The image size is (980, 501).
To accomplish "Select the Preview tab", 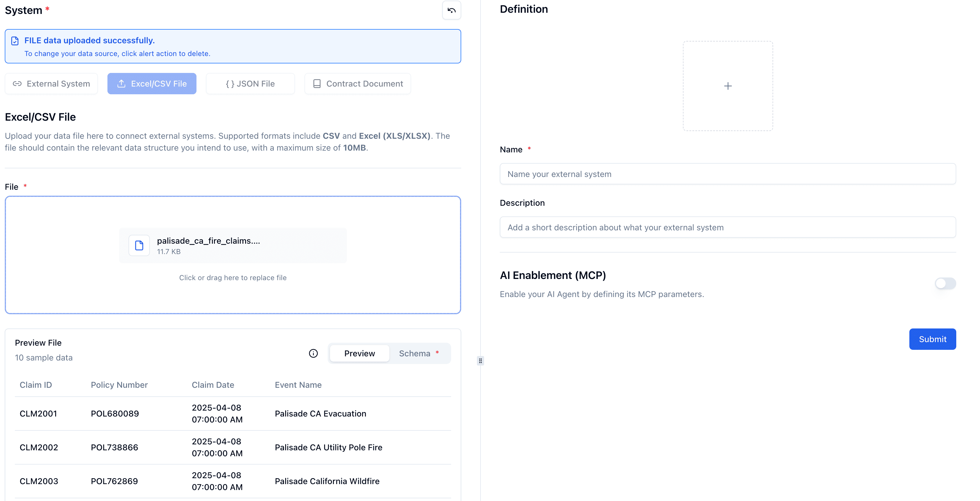I will pyautogui.click(x=359, y=353).
